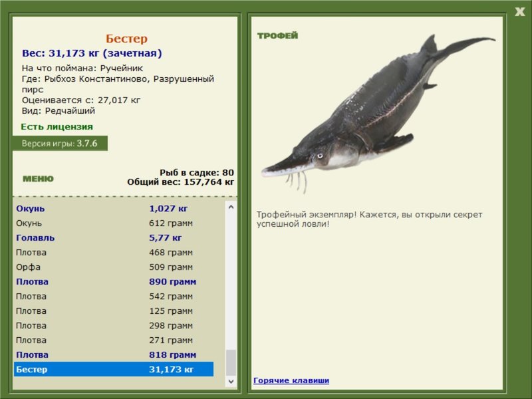This screenshot has width=532, height=399.
Task: Select the Орфа 509 грамм entry
Action: (114, 267)
